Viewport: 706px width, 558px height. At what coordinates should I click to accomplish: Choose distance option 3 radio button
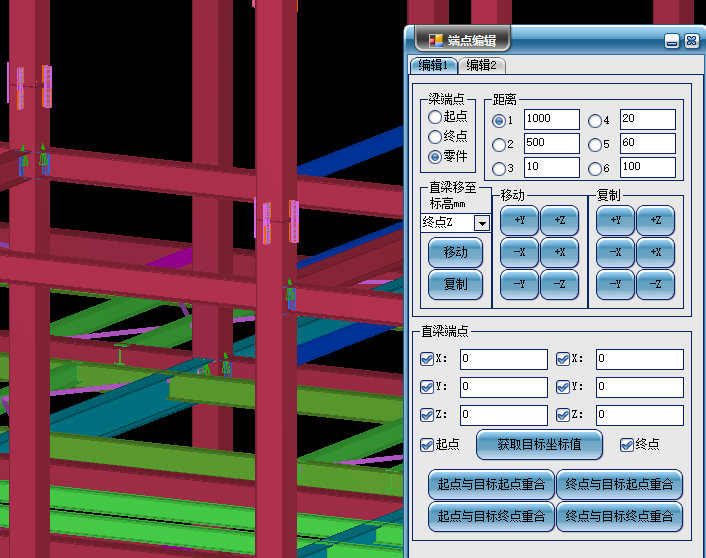tap(499, 168)
